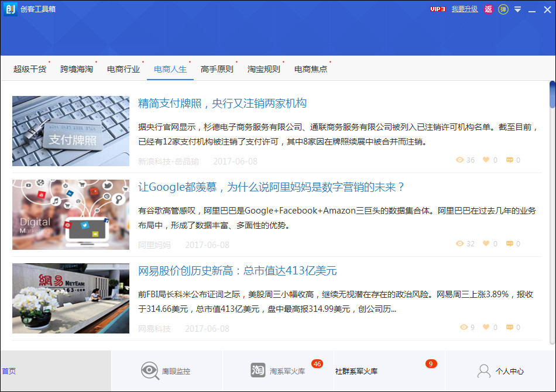Screen dimensions: 556x392
Task: Click the eye views icon showing 32
Action: pos(460,243)
